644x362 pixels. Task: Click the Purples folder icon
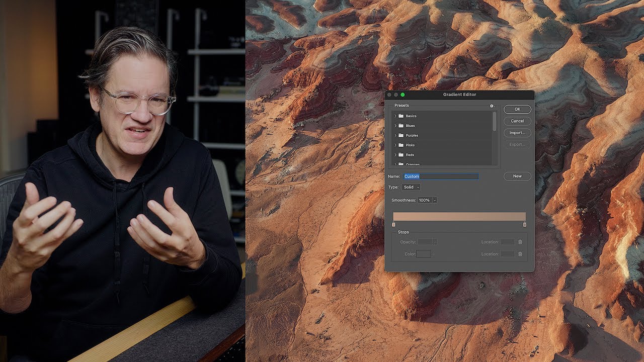pos(401,135)
